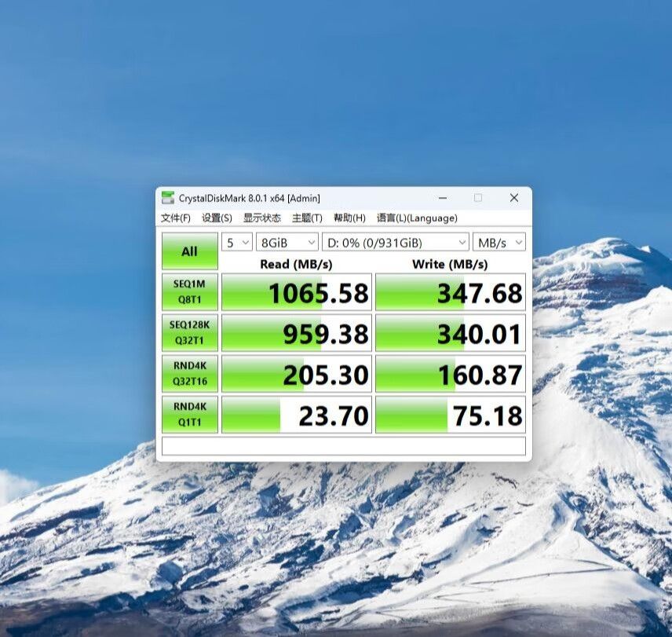Start the SEQ128K Q32T1 test
This screenshot has width=672, height=637.
tap(190, 333)
